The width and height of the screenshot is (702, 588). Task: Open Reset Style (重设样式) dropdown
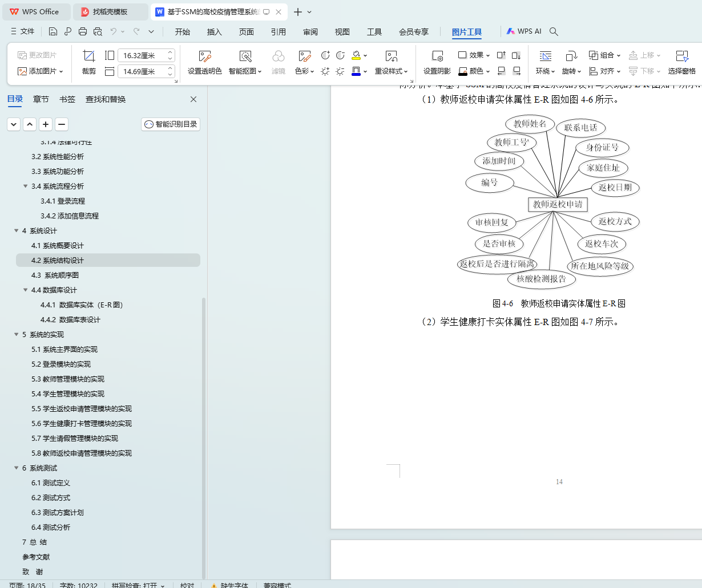(392, 63)
